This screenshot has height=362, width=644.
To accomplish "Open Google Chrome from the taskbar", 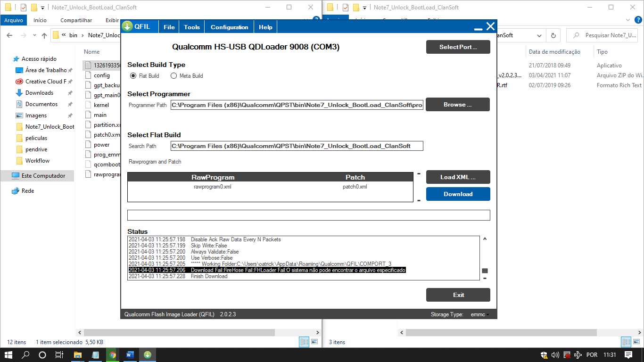I will coord(113,354).
